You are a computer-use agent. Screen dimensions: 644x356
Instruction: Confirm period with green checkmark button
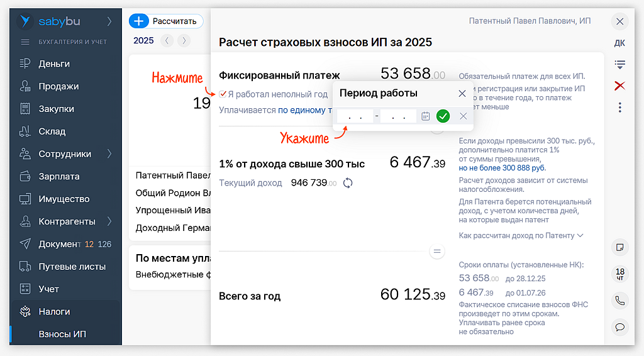(443, 116)
